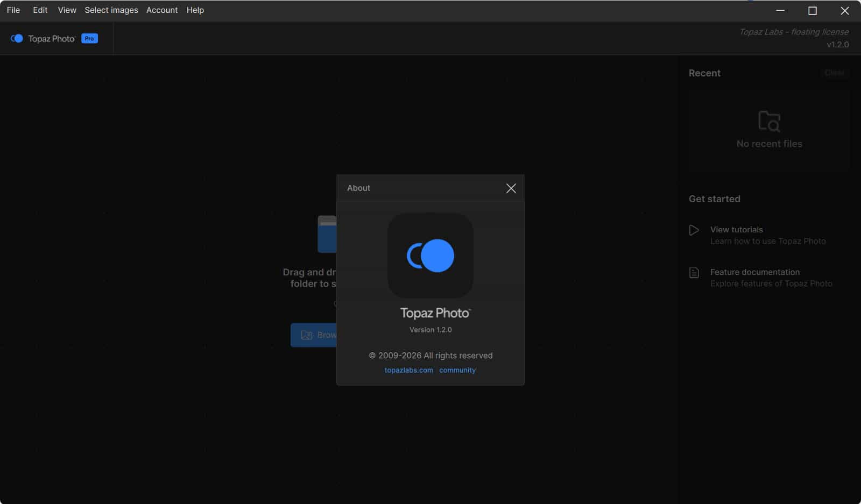Viewport: 861px width, 504px height.
Task: Open the Account menu
Action: [x=162, y=10]
